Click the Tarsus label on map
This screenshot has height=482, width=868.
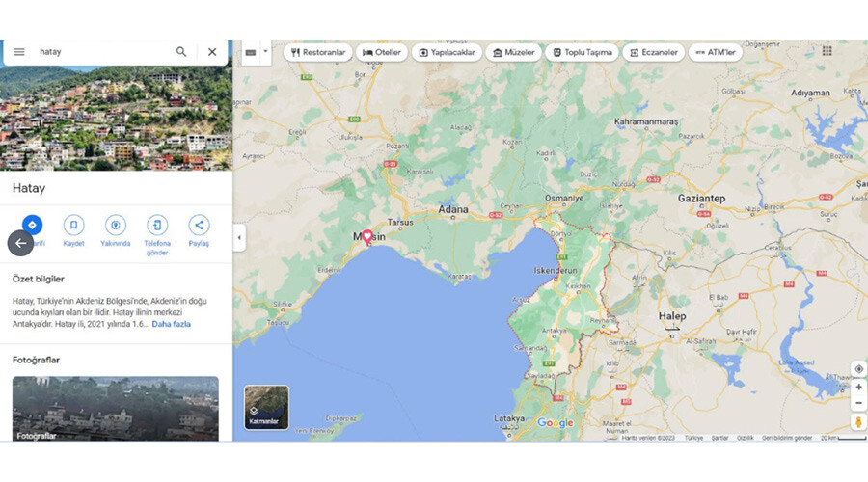(400, 222)
